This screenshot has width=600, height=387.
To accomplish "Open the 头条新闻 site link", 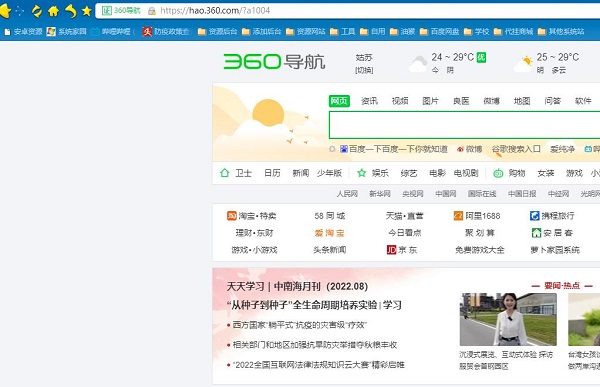I will point(329,250).
